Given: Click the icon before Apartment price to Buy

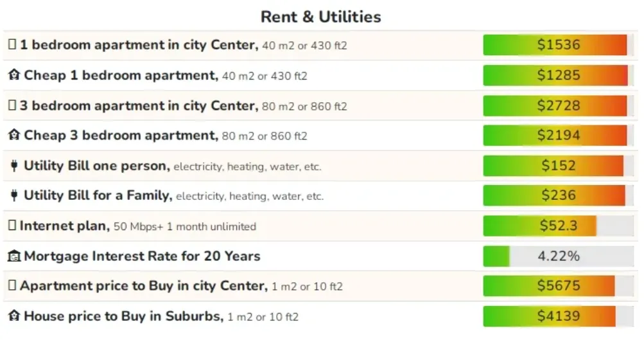Looking at the screenshot, I should pos(12,285).
